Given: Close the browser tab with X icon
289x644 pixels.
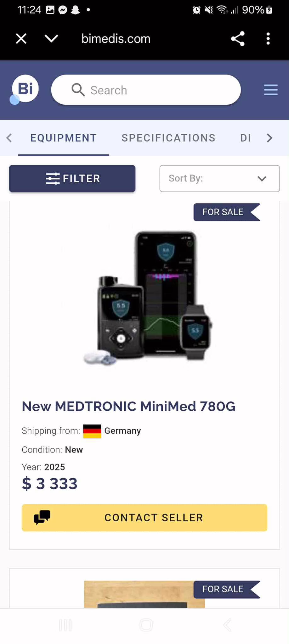Looking at the screenshot, I should pyautogui.click(x=21, y=39).
